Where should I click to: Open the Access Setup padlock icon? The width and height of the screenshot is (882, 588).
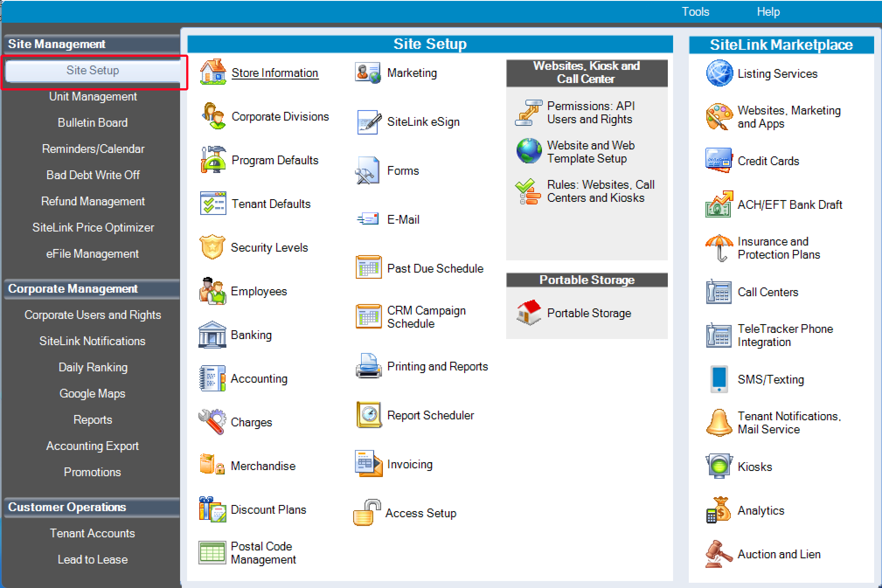[367, 512]
